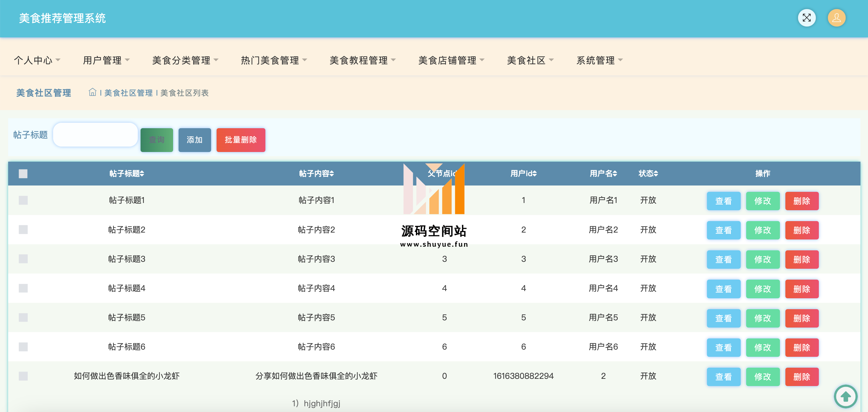868x412 pixels.
Task: Edit the 小龙虾 post with 修改
Action: tap(762, 377)
